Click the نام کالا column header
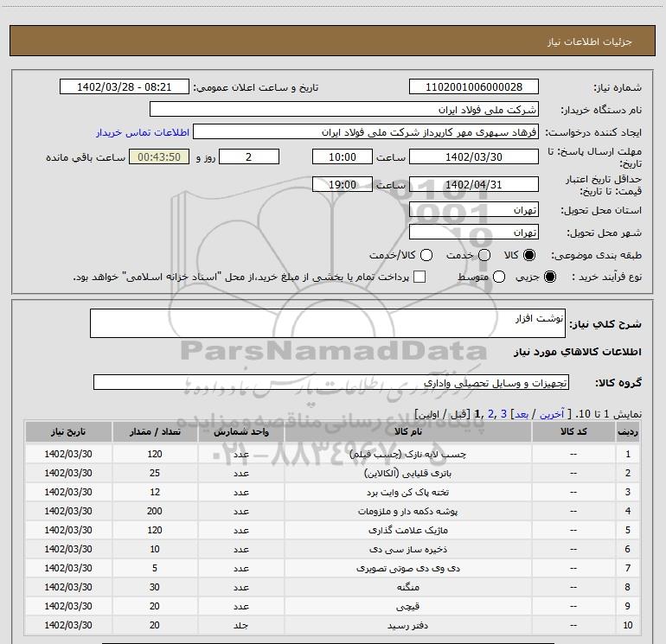This screenshot has height=644, width=666. [407, 431]
